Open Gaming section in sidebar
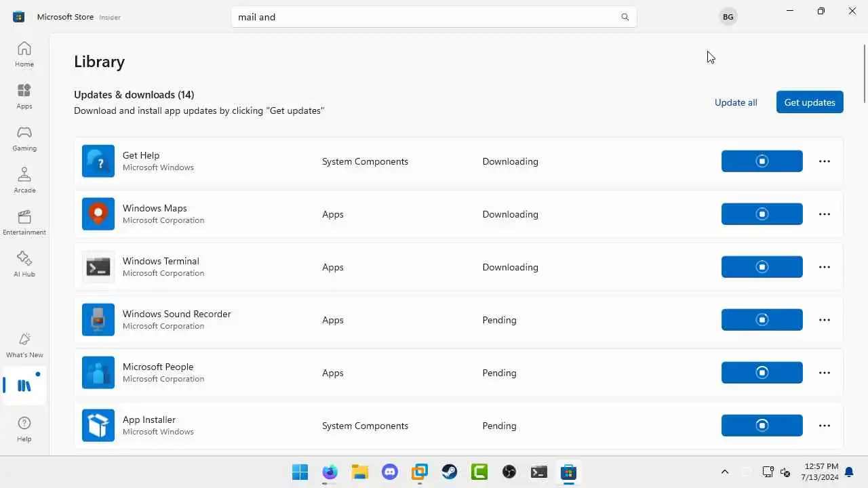The image size is (868, 488). (24, 138)
